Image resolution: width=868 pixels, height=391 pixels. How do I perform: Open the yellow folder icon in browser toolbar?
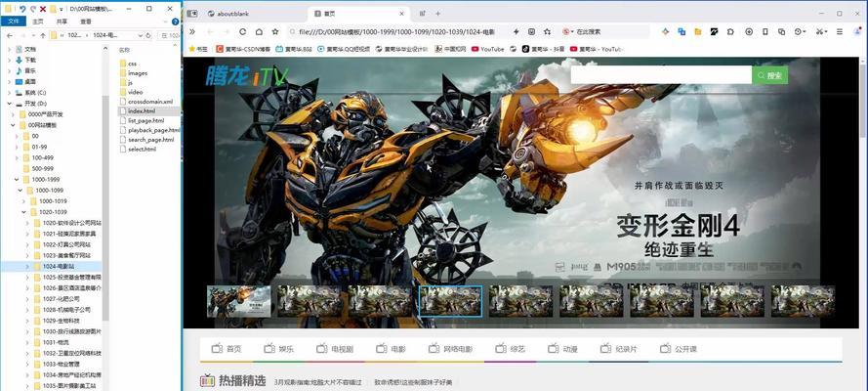point(698,32)
